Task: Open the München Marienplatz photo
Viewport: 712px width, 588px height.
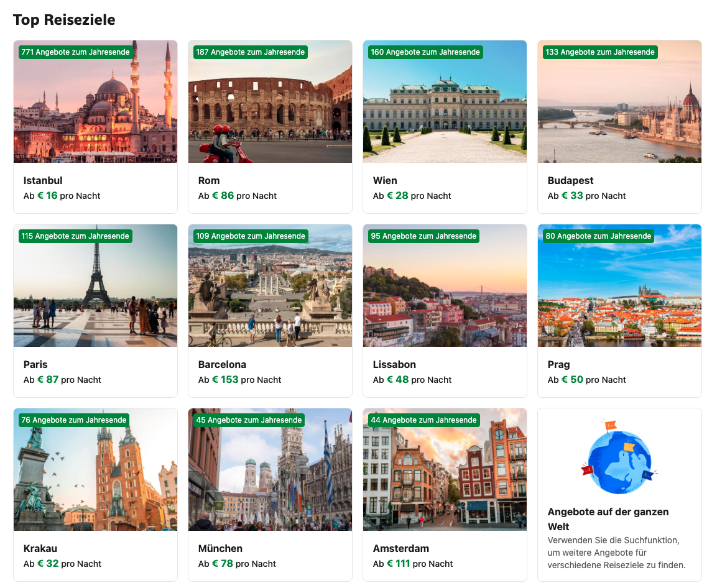Action: (x=270, y=469)
